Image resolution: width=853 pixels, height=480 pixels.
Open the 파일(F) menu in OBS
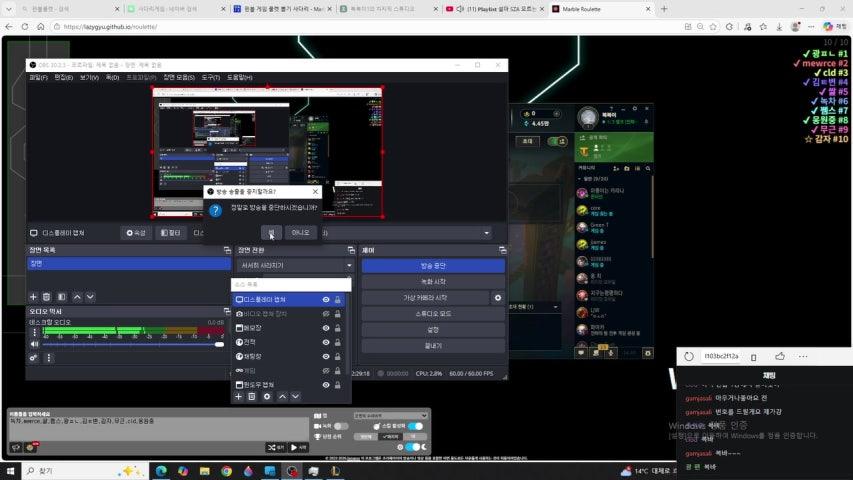(x=38, y=77)
